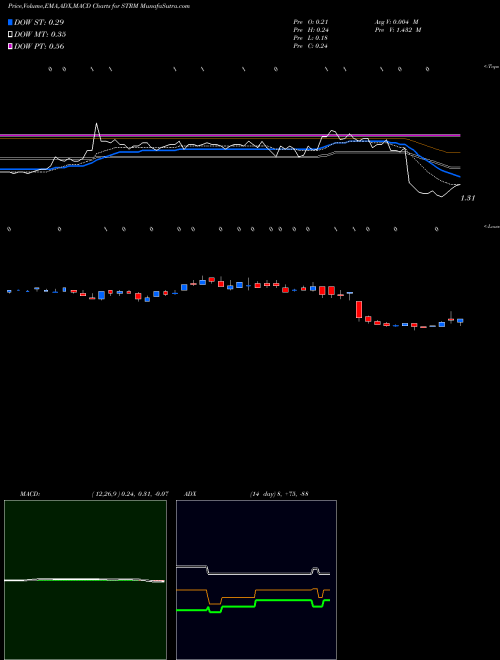Click the 'Avg V: 0.004 M' volume text

coord(396,22)
